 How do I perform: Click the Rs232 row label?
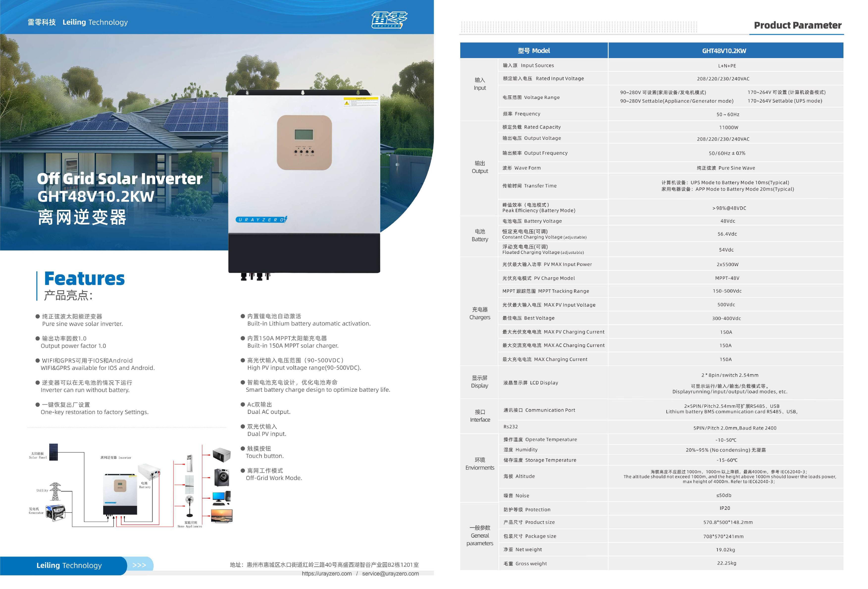pos(510,427)
